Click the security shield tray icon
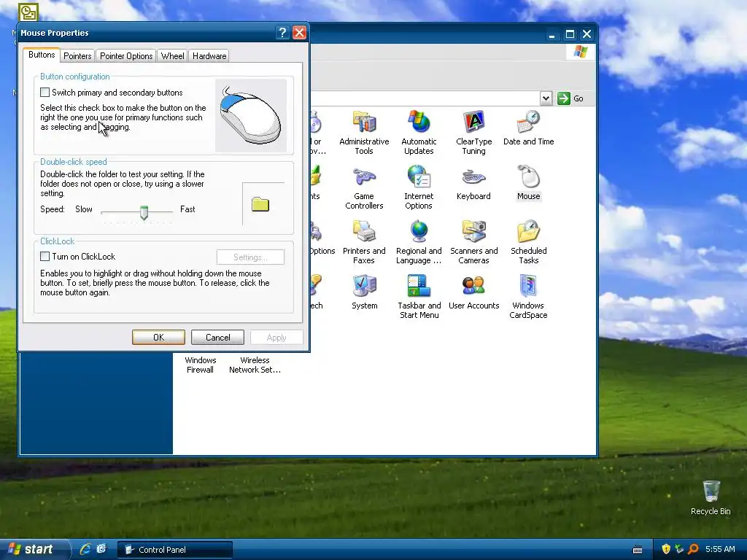 coord(666,549)
